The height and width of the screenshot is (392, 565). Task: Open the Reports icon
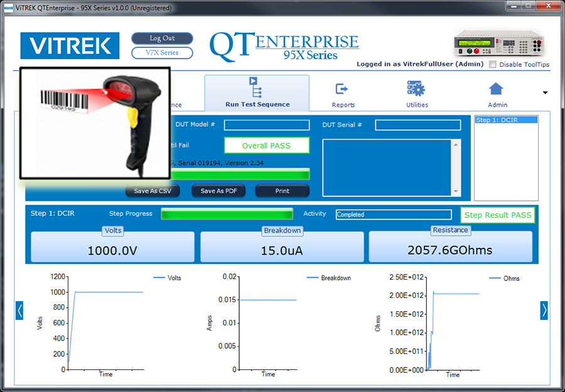(343, 89)
